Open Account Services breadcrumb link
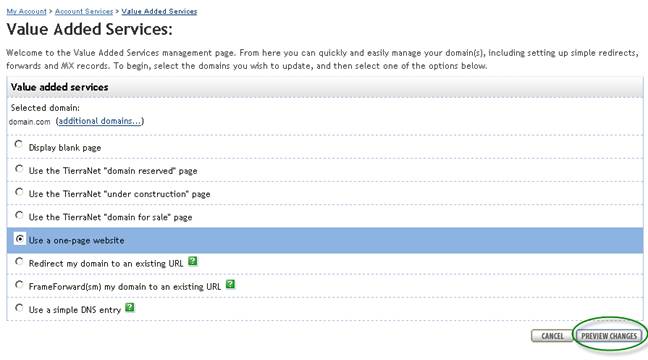 click(84, 12)
